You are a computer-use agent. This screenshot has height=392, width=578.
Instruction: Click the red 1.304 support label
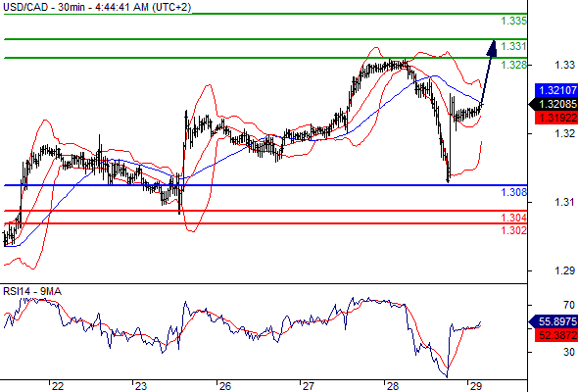tap(514, 218)
